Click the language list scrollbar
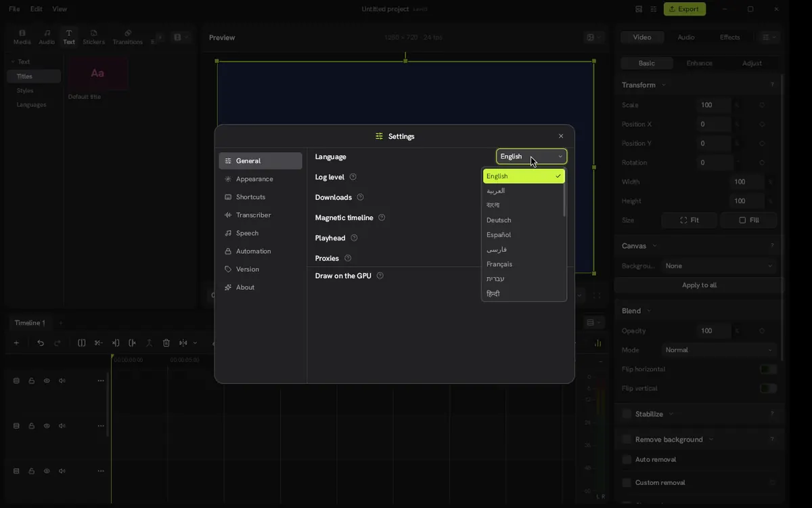 [564, 199]
